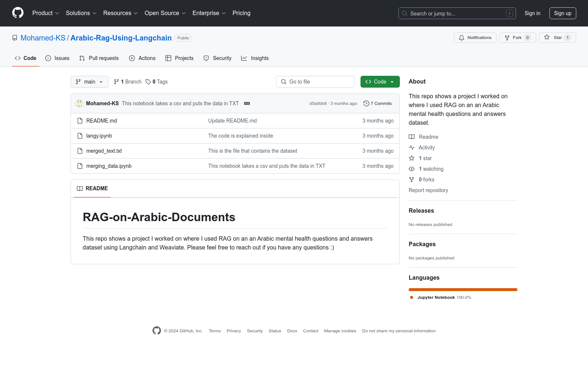Click the star icon beside 1 star
The image size is (588, 368).
pos(412,158)
